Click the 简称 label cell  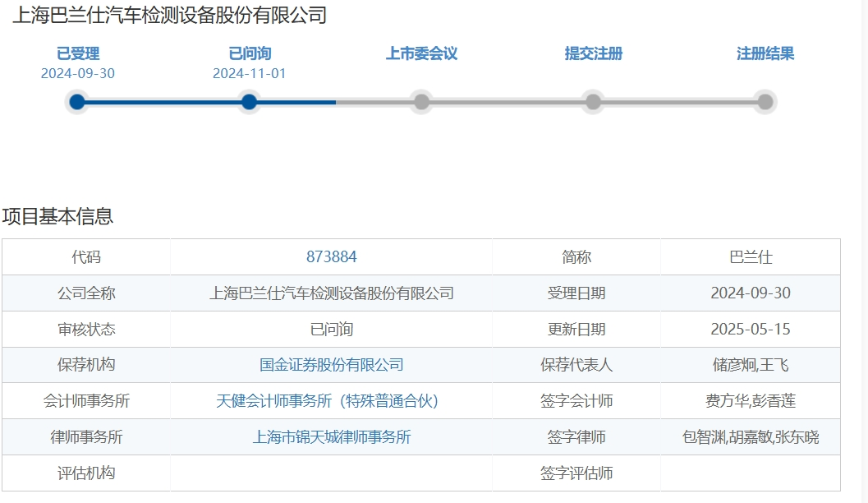click(x=576, y=257)
